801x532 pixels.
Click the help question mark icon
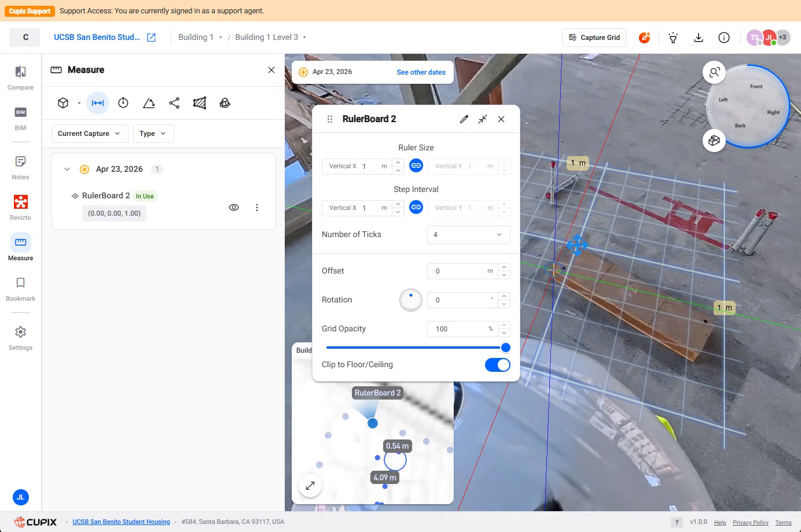coord(677,522)
